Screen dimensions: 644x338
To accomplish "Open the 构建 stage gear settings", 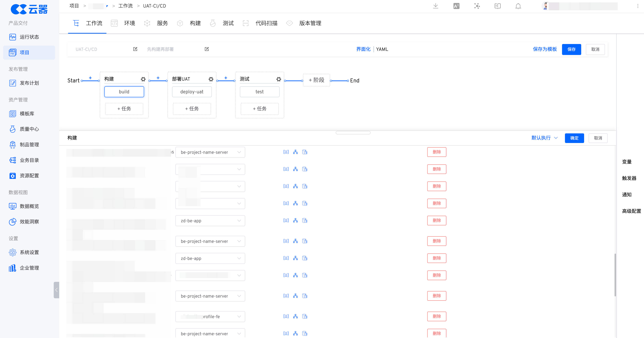I will [143, 79].
